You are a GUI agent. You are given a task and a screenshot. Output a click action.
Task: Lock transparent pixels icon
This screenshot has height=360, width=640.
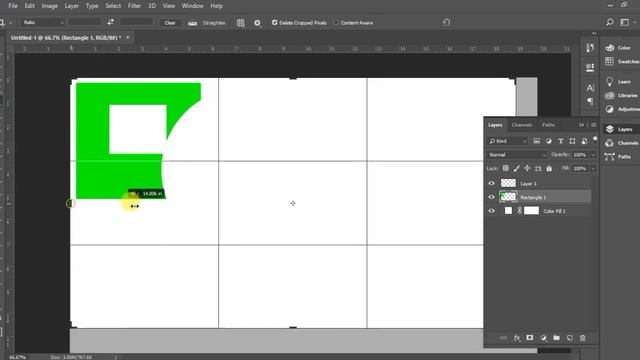(506, 168)
